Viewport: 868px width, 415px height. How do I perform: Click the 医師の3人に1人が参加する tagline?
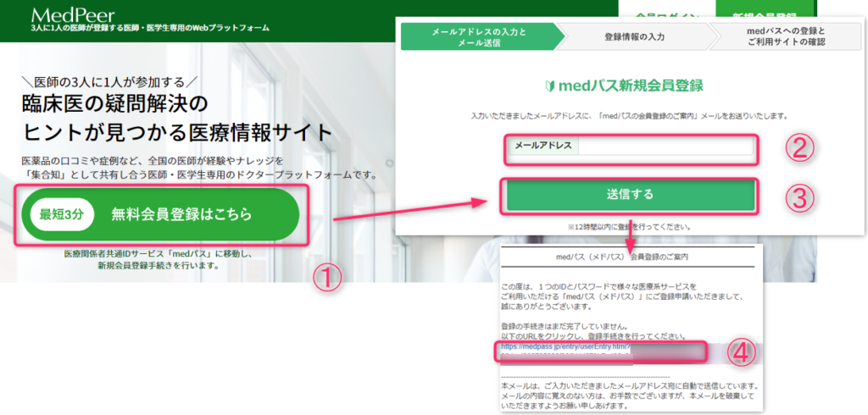coord(108,83)
